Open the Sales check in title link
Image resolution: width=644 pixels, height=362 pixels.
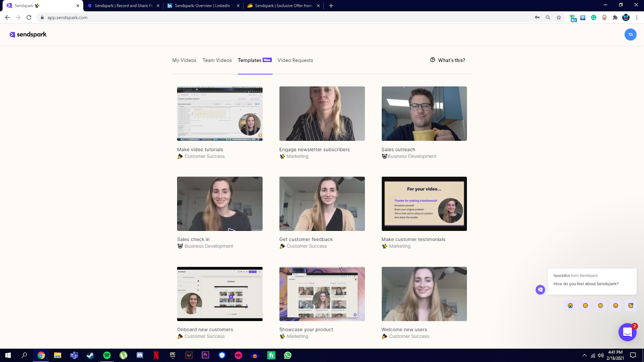[193, 239]
